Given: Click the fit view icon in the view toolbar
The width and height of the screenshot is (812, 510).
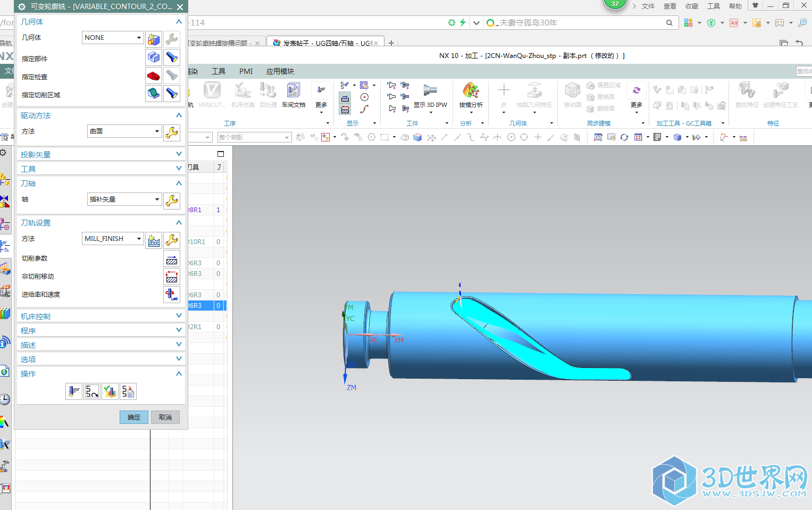Looking at the screenshot, I should pyautogui.click(x=598, y=137).
